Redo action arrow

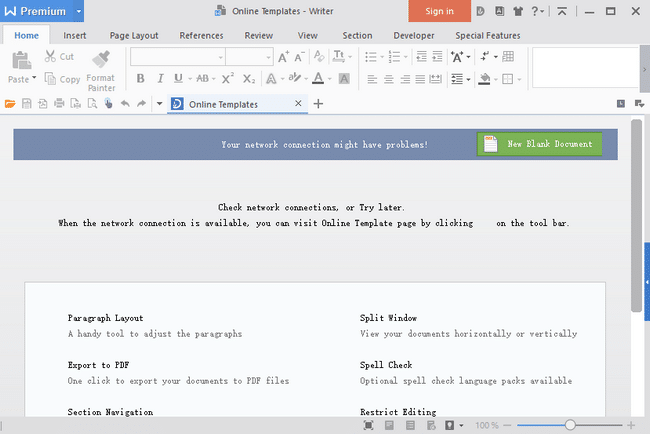point(141,103)
